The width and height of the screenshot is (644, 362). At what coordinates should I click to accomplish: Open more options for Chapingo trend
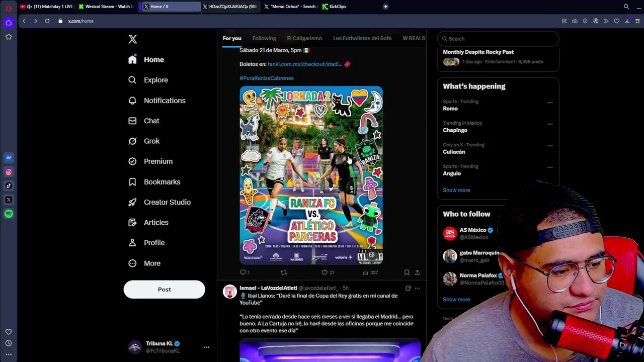[x=550, y=124]
